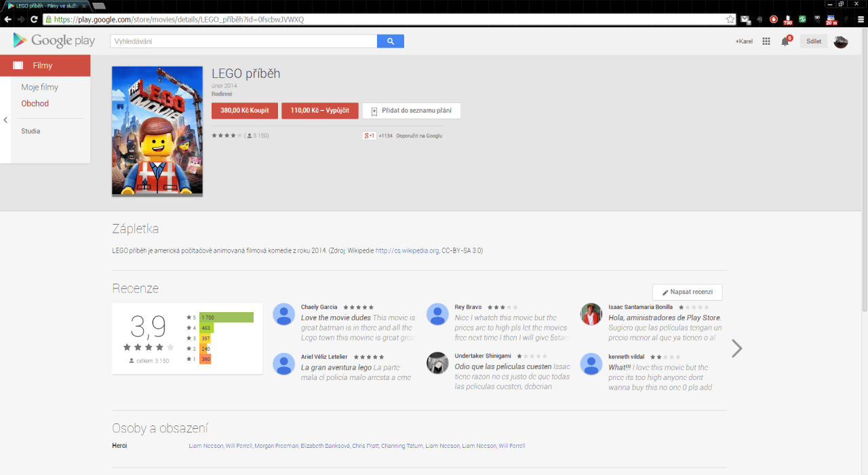The width and height of the screenshot is (868, 475).
Task: Click the lightning bolt extension icon
Action: coord(846,19)
